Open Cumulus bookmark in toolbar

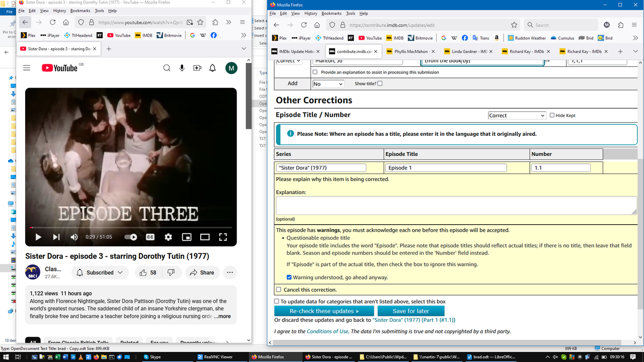[x=562, y=38]
